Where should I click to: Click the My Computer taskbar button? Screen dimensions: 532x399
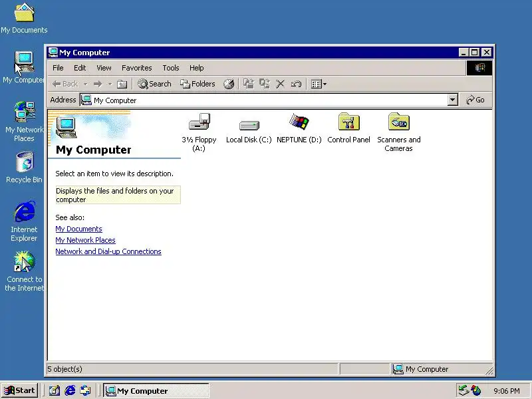click(156, 391)
